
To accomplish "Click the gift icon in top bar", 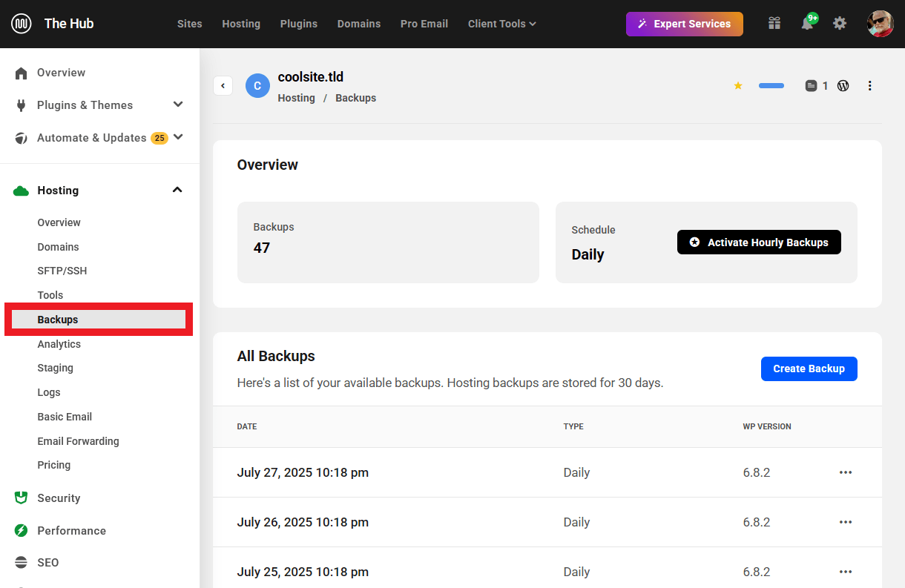I will coord(774,24).
